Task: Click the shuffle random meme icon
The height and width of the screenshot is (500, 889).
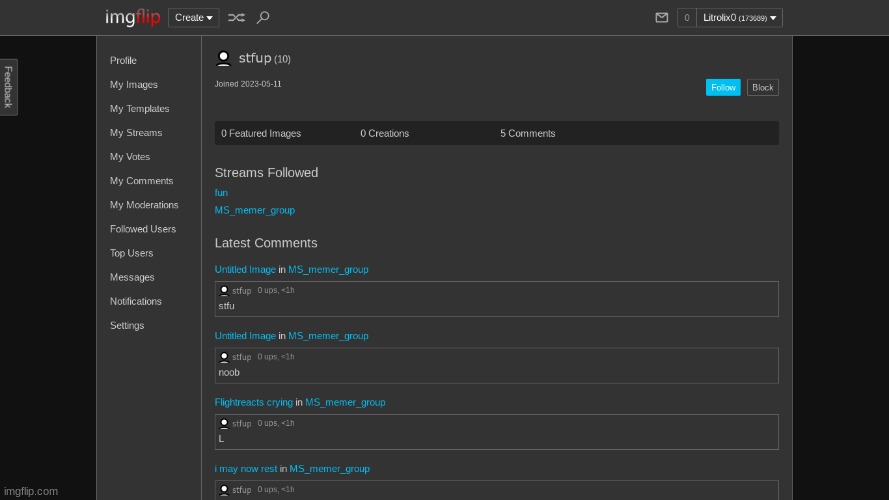Action: (x=236, y=17)
